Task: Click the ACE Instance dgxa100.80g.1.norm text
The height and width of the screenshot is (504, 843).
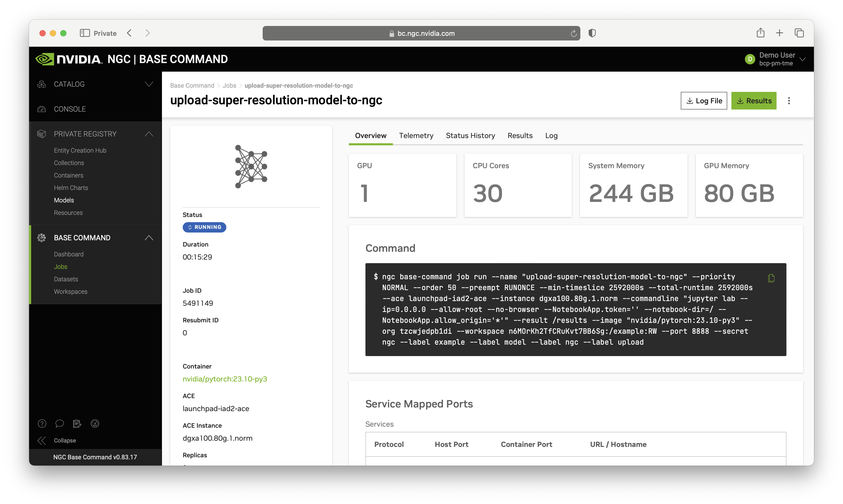Action: pyautogui.click(x=218, y=438)
